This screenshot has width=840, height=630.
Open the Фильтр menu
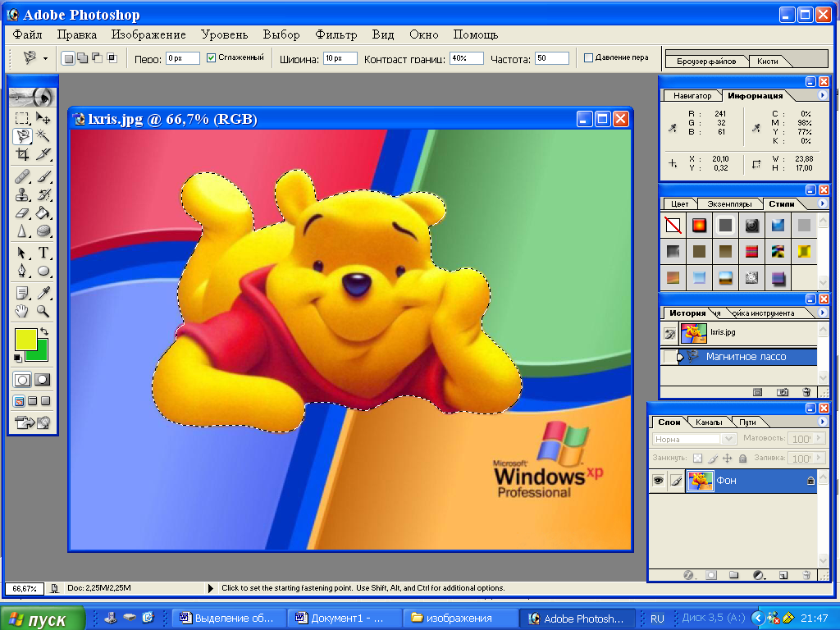tap(336, 34)
